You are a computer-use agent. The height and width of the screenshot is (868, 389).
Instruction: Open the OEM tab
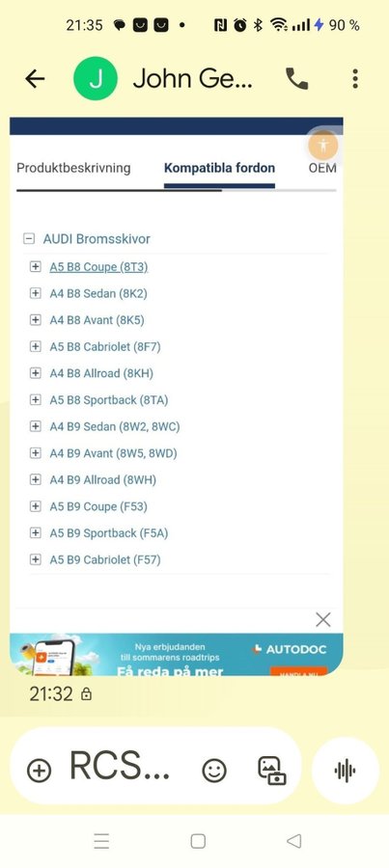point(322,168)
